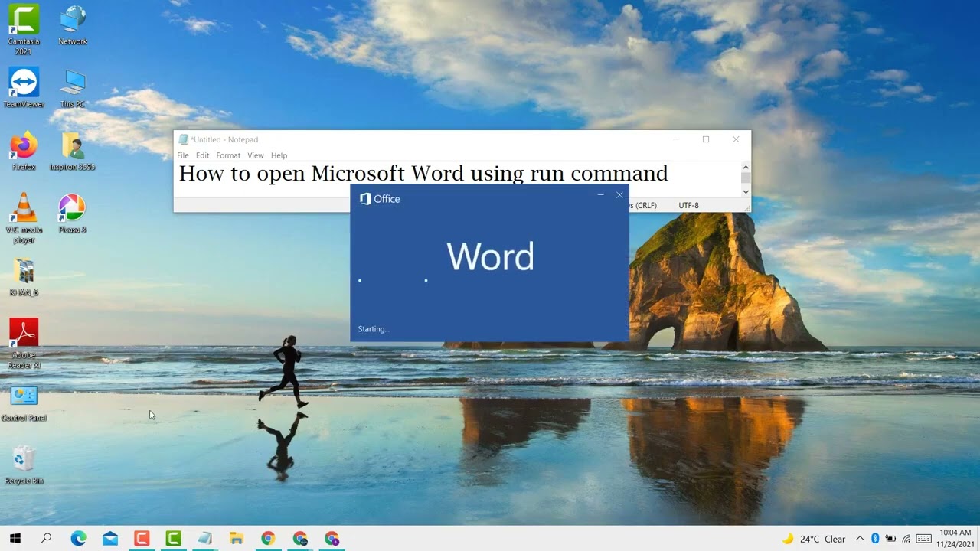Open the Wi-Fi network tray icon
The height and width of the screenshot is (551, 980).
(x=906, y=539)
